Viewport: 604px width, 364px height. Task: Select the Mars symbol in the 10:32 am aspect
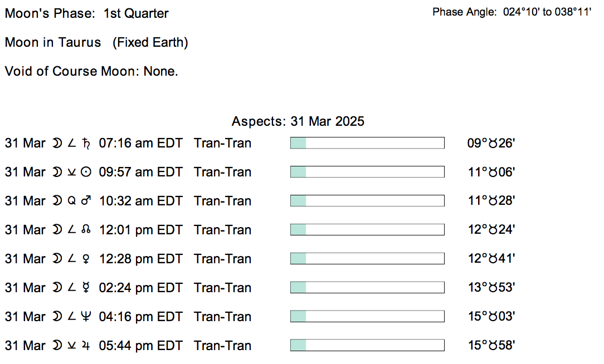coord(86,201)
